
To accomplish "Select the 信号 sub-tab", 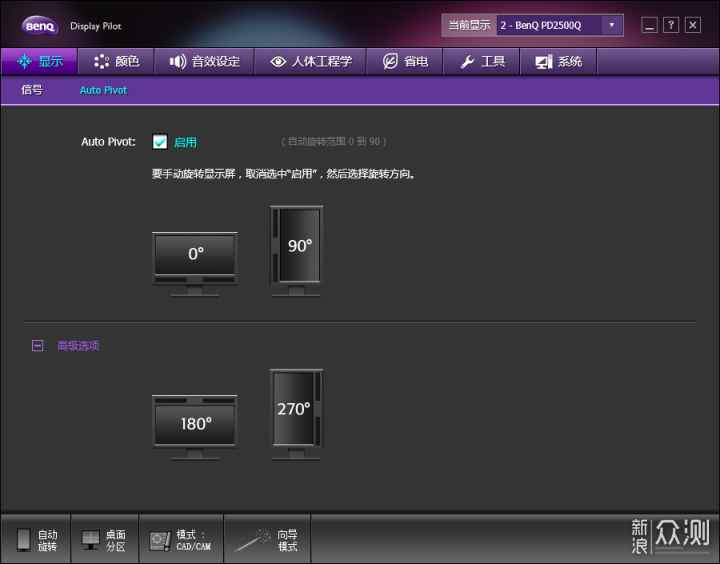I will (x=32, y=90).
